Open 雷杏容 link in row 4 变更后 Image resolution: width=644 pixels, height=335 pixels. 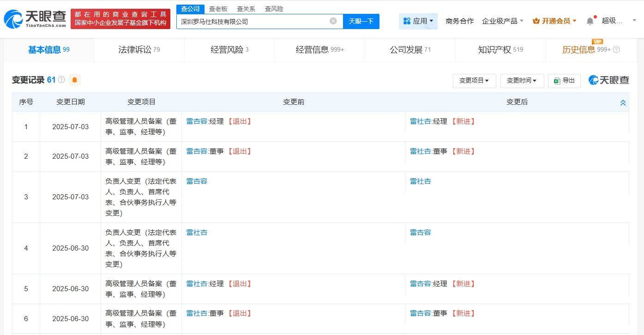(421, 233)
